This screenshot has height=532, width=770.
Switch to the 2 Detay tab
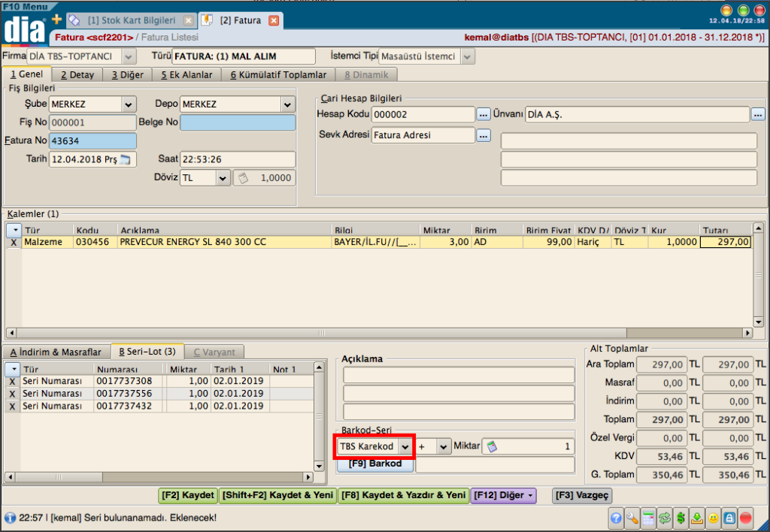(77, 74)
